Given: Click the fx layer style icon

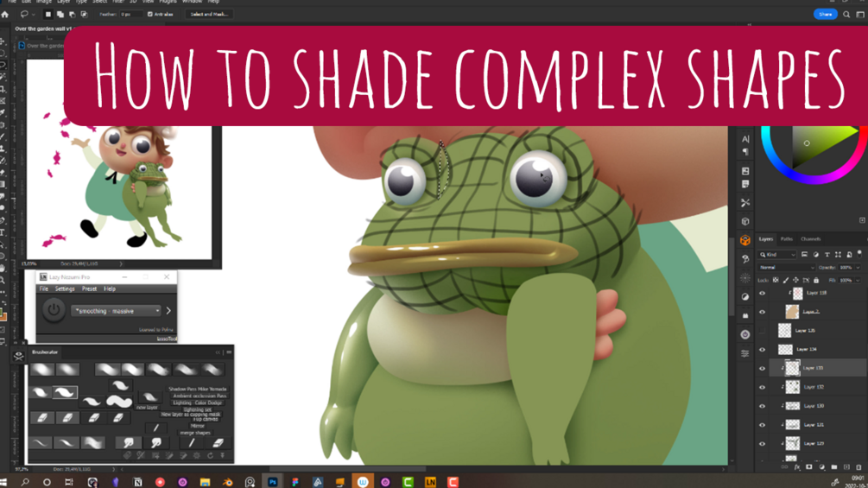Looking at the screenshot, I should tap(797, 467).
